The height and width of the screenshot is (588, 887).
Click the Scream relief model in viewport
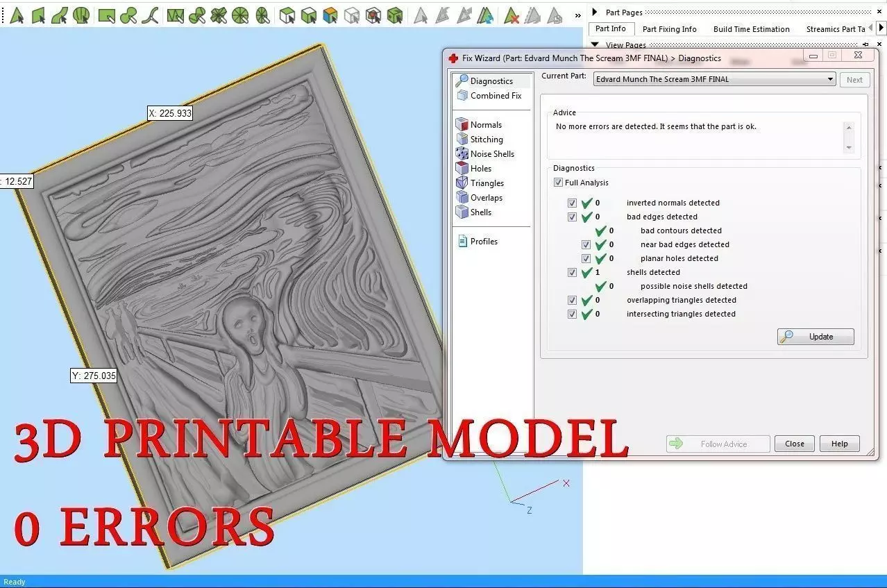click(236, 305)
